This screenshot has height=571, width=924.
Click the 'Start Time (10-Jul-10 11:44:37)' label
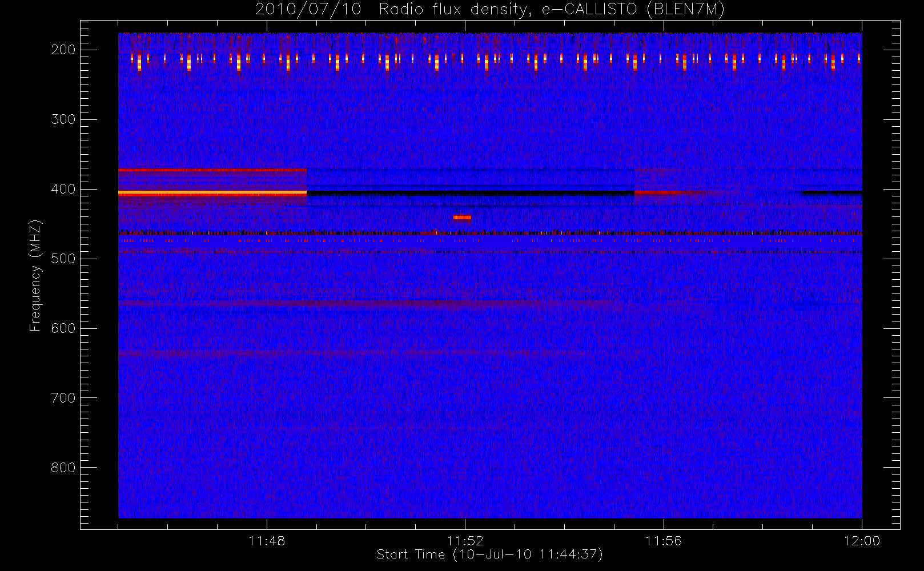489,554
